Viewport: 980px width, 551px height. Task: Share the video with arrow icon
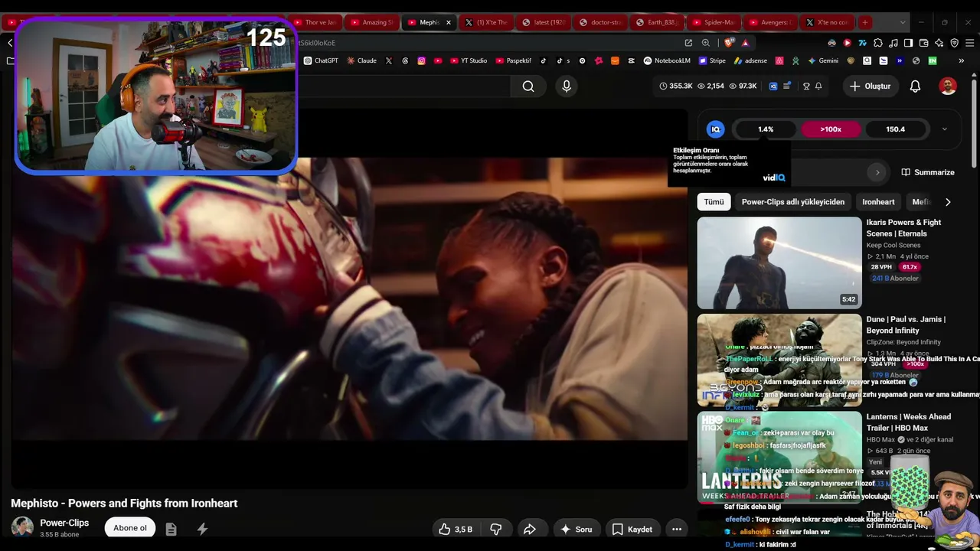529,529
